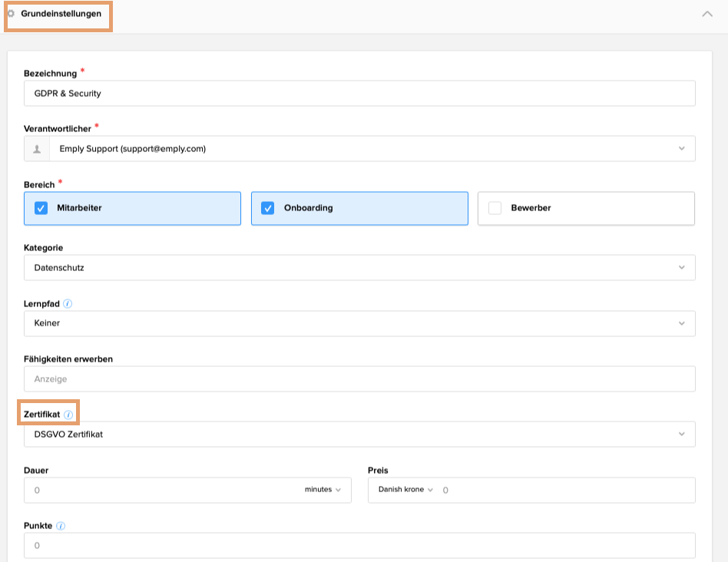Uncheck the Mitarbeiter checkbox
The height and width of the screenshot is (562, 728).
pos(41,207)
